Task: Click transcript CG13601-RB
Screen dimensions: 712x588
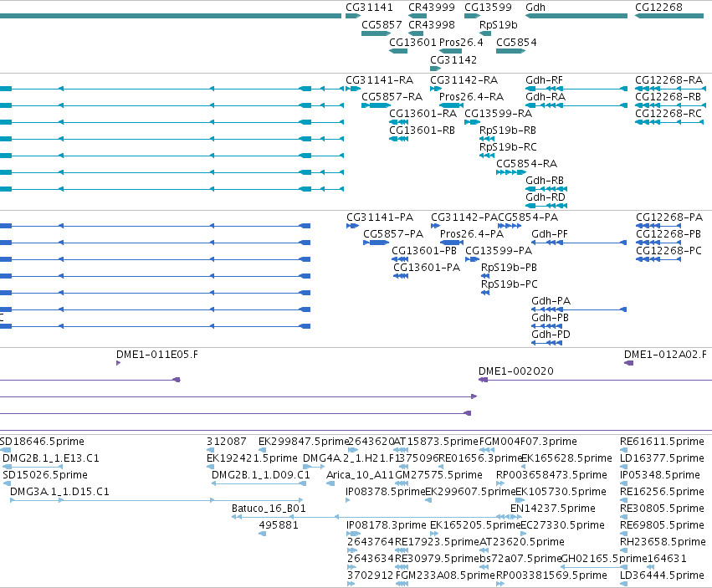Action: pyautogui.click(x=422, y=130)
